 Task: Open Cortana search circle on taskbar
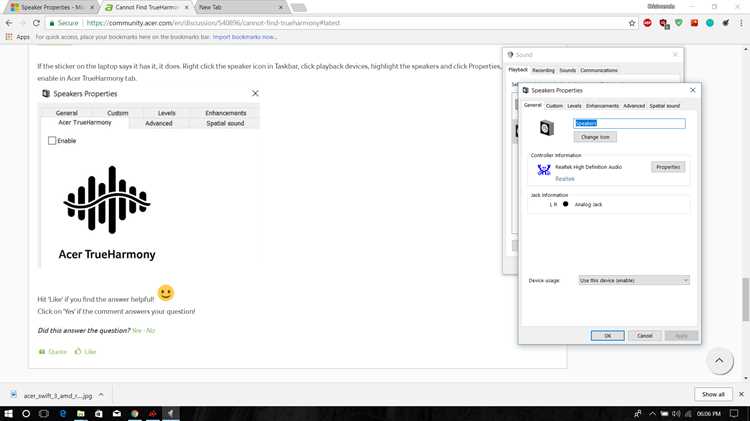pyautogui.click(x=26, y=413)
